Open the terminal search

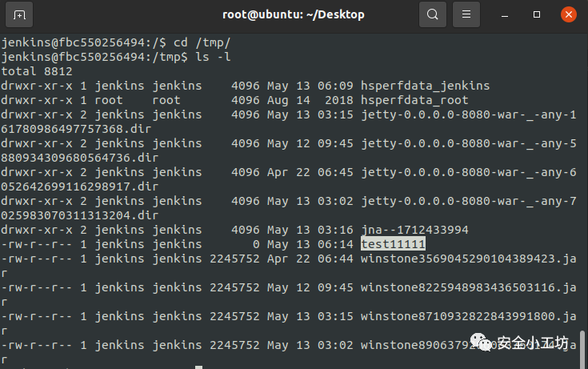[432, 14]
